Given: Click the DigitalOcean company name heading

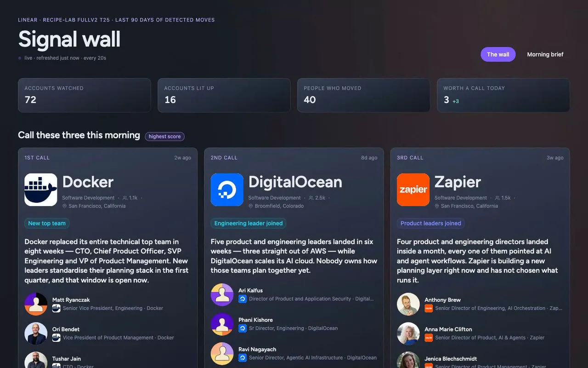Looking at the screenshot, I should [295, 182].
